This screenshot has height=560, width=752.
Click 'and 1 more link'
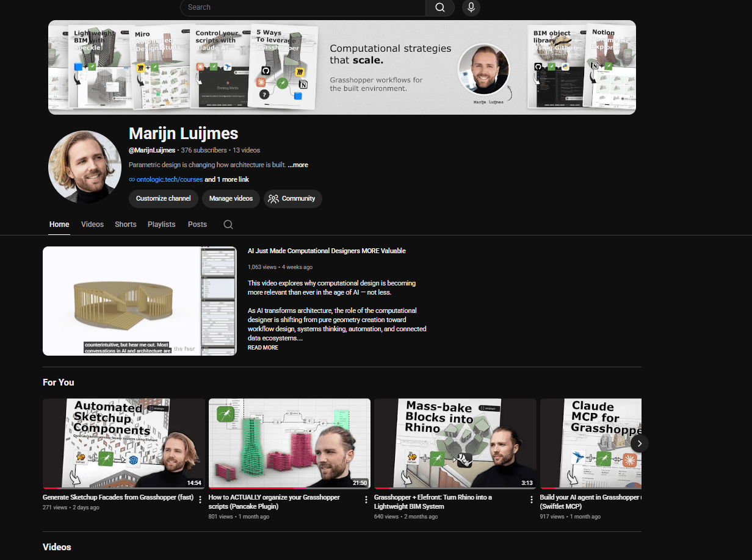tap(226, 180)
